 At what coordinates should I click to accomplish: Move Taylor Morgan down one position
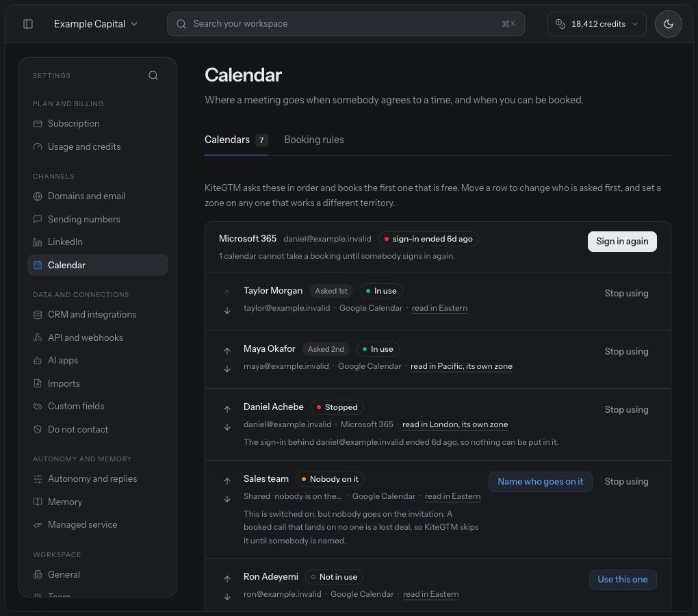click(x=227, y=311)
